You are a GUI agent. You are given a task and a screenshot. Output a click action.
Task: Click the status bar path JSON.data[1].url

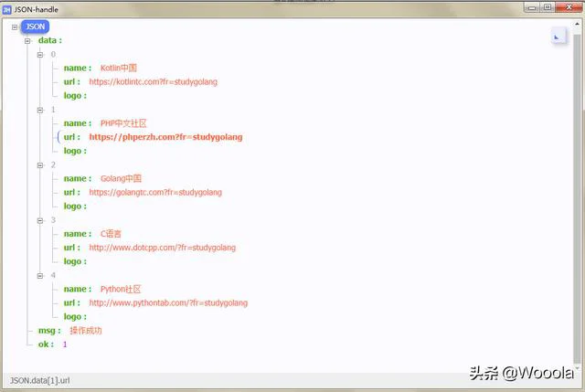pos(39,380)
